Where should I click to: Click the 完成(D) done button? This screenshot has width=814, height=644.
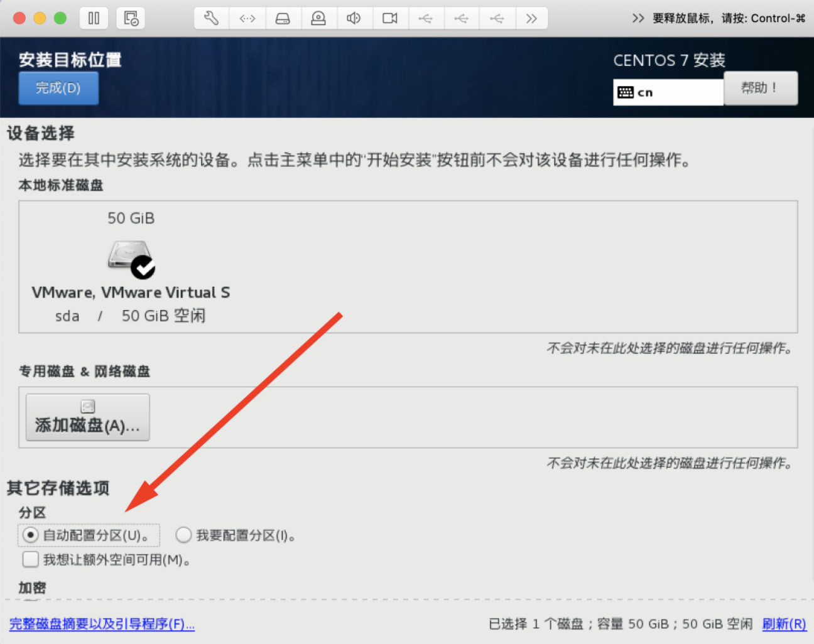point(58,88)
